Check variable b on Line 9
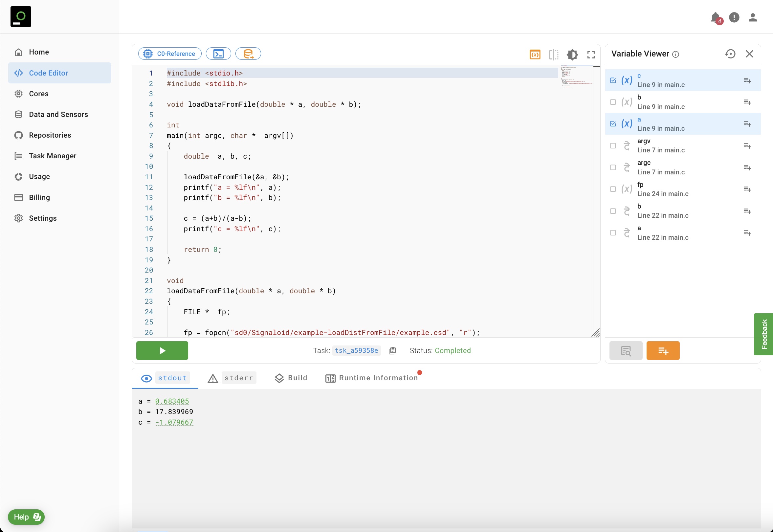Screen dimensions: 773x532 point(613,102)
